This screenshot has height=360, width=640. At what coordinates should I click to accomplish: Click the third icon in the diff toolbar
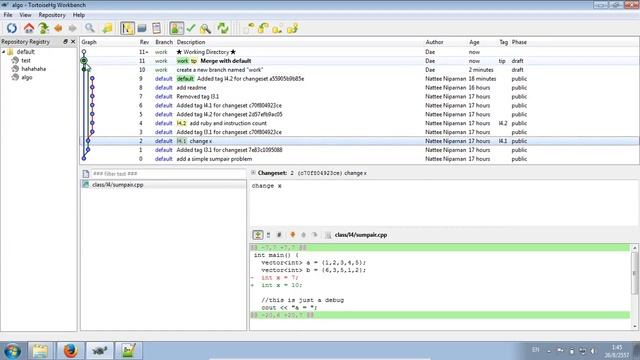pyautogui.click(x=279, y=235)
